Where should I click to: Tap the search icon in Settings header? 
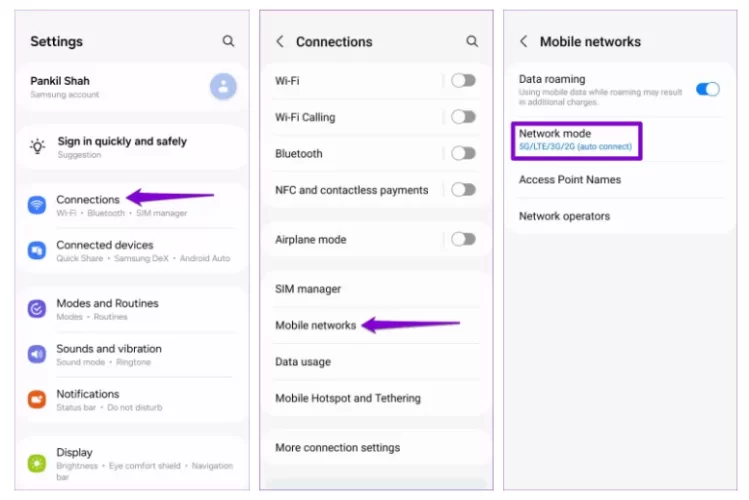pos(228,41)
